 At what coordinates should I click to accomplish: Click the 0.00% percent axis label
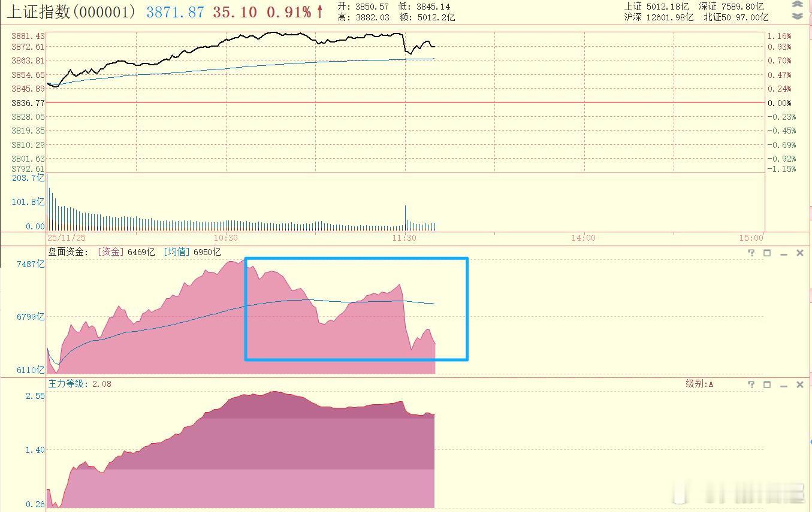pyautogui.click(x=780, y=103)
